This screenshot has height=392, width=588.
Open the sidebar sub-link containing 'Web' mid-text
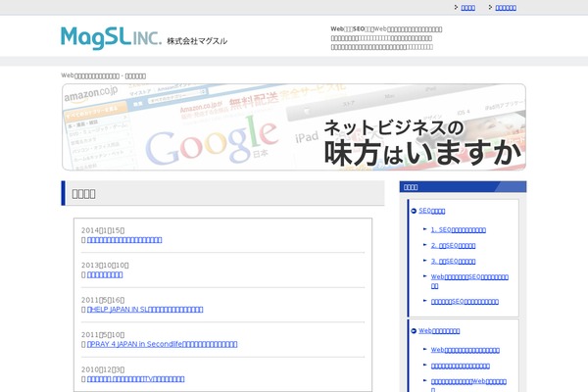[x=468, y=385]
